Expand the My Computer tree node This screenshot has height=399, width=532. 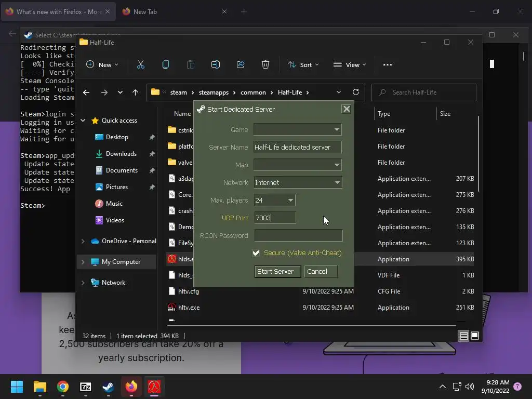click(x=83, y=262)
